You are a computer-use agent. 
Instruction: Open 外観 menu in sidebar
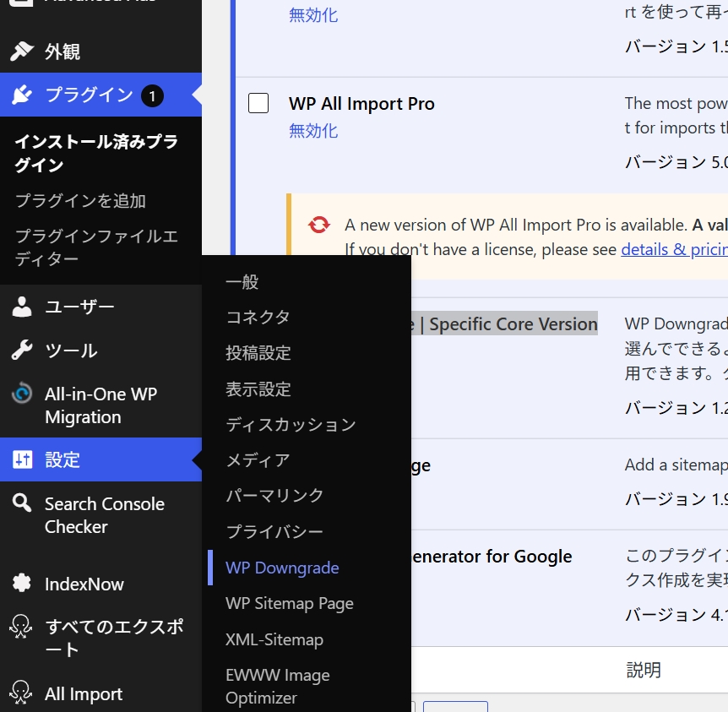[101, 51]
